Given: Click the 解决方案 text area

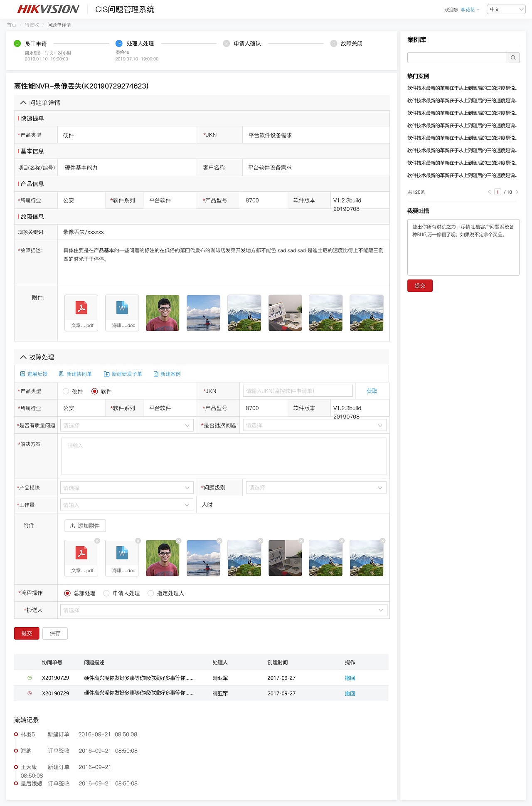Looking at the screenshot, I should pyautogui.click(x=224, y=456).
